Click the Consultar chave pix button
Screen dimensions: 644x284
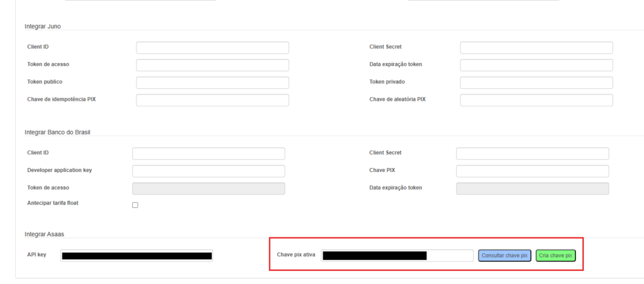[x=504, y=256]
